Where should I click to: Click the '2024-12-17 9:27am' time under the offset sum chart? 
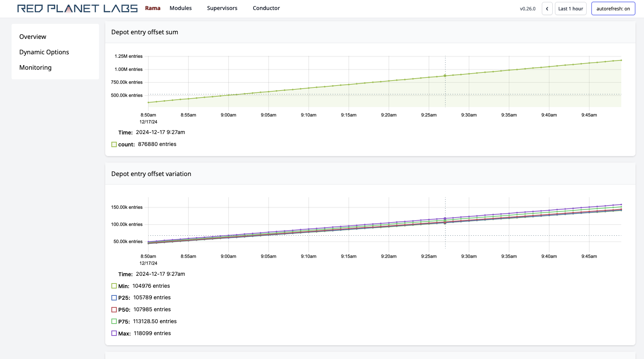160,132
